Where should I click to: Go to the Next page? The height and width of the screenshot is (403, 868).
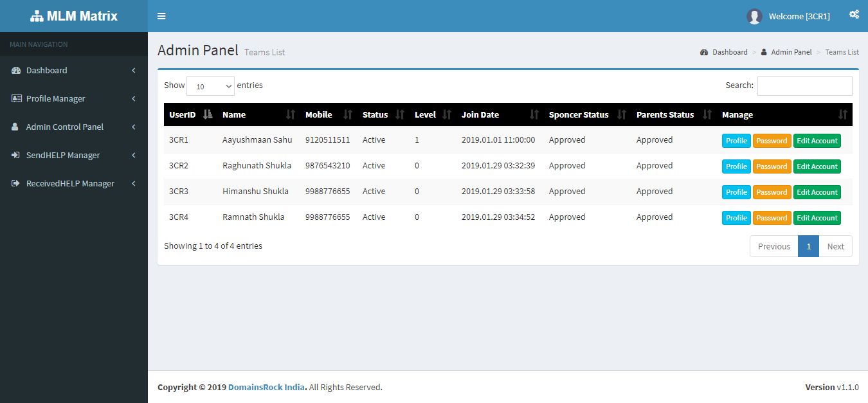point(835,246)
